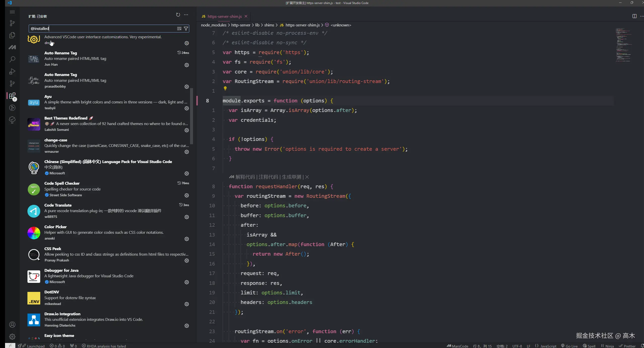
Task: Open extensions view more actions menu
Action: [186, 15]
